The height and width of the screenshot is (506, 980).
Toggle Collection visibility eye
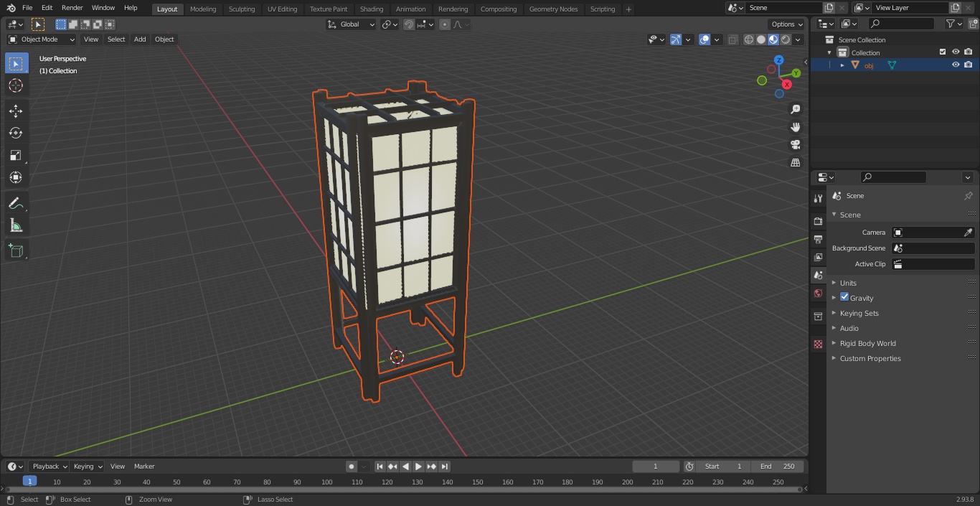pos(956,52)
